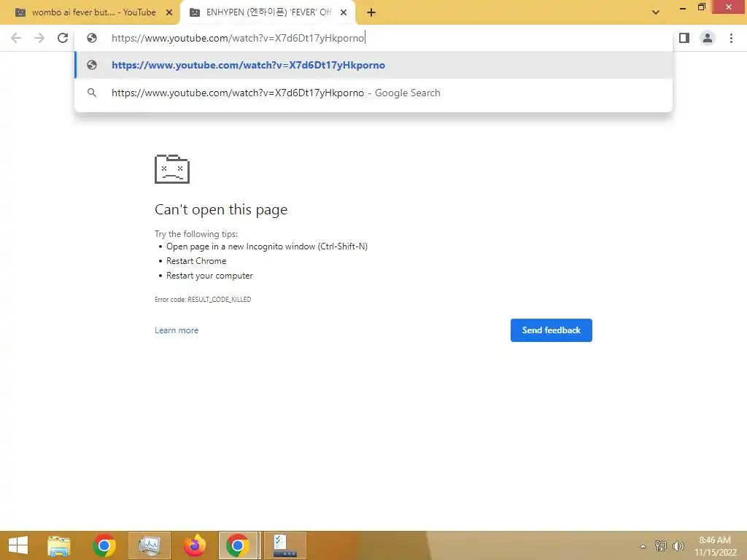The height and width of the screenshot is (560, 747).
Task: Click the sad folder error icon
Action: (172, 169)
